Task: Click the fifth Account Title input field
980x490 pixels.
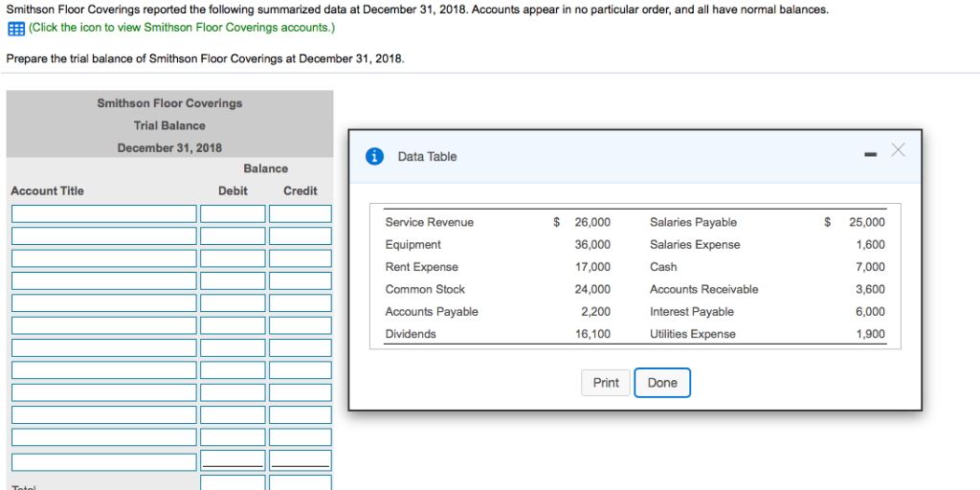Action: [x=103, y=303]
